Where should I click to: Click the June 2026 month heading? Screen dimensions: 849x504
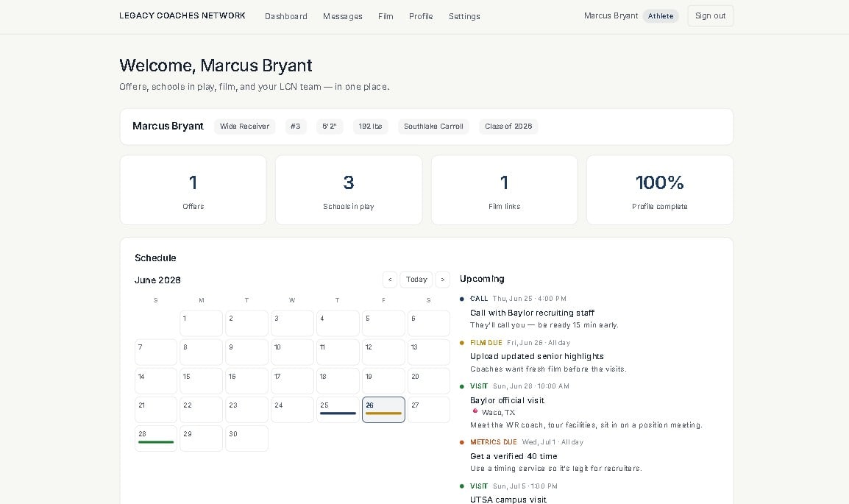tap(157, 280)
